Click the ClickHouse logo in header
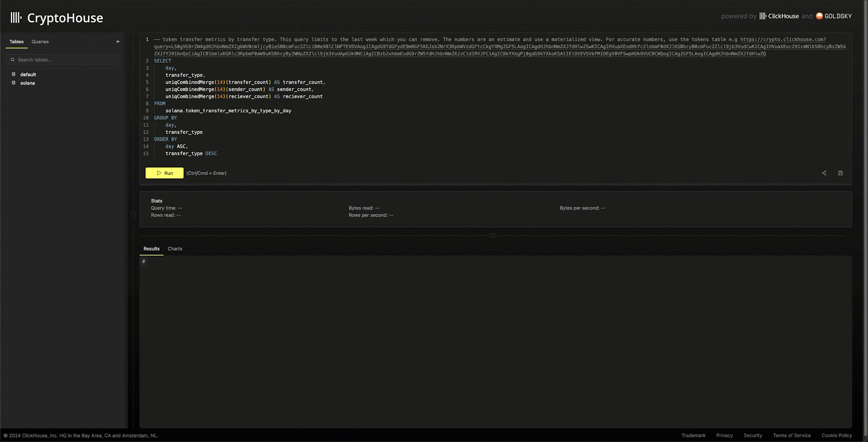This screenshot has width=868, height=442. (779, 16)
